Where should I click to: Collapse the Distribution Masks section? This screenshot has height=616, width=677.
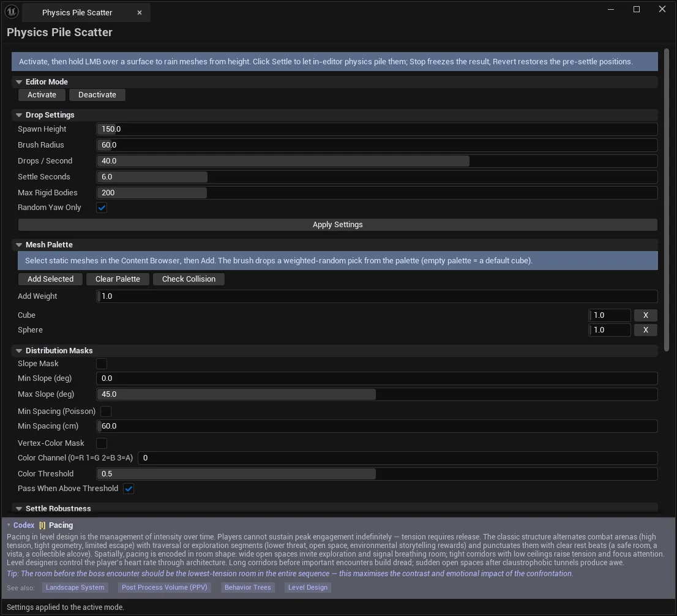(19, 351)
